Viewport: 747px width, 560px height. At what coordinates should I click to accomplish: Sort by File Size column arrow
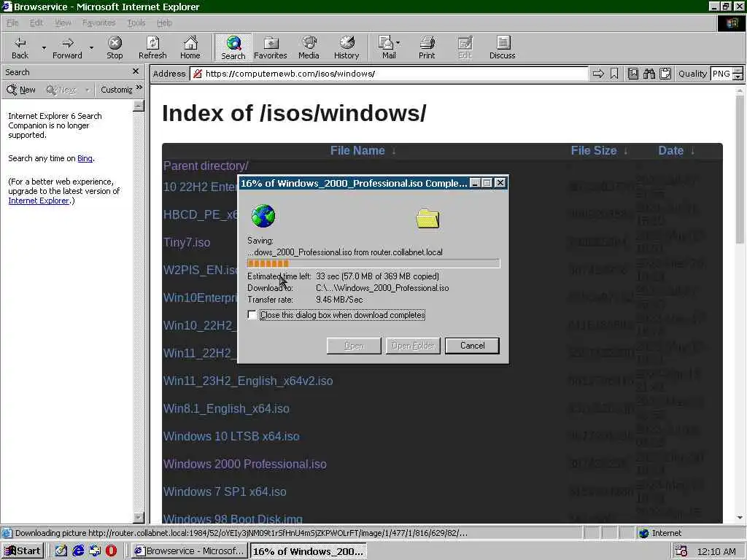click(625, 151)
